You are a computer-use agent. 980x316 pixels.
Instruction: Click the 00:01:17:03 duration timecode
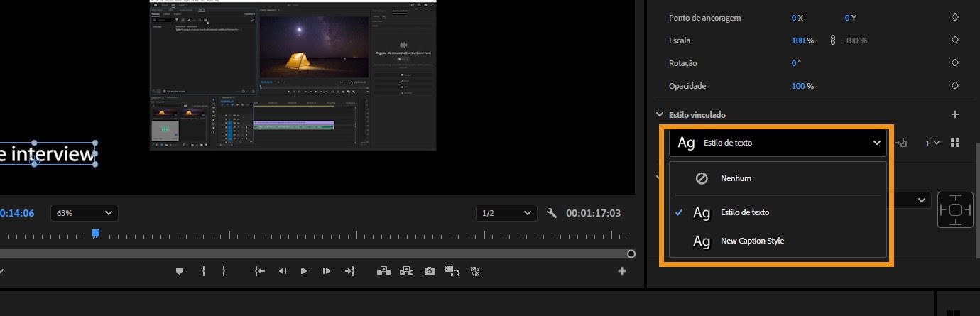pyautogui.click(x=593, y=213)
